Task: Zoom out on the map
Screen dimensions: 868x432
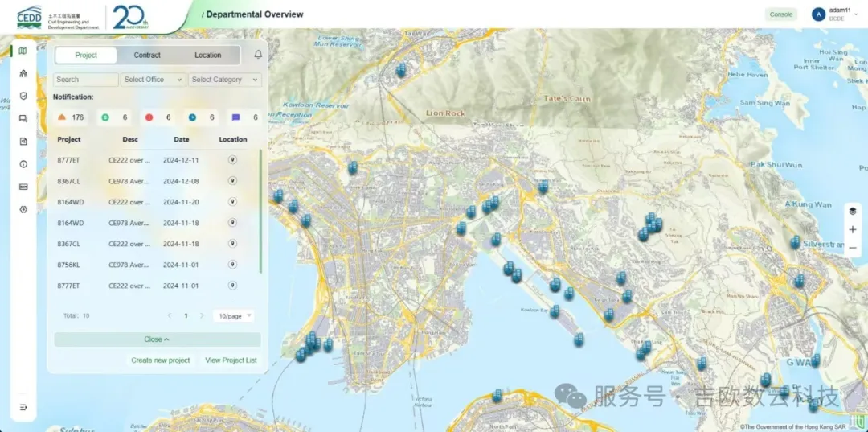Action: pos(853,248)
